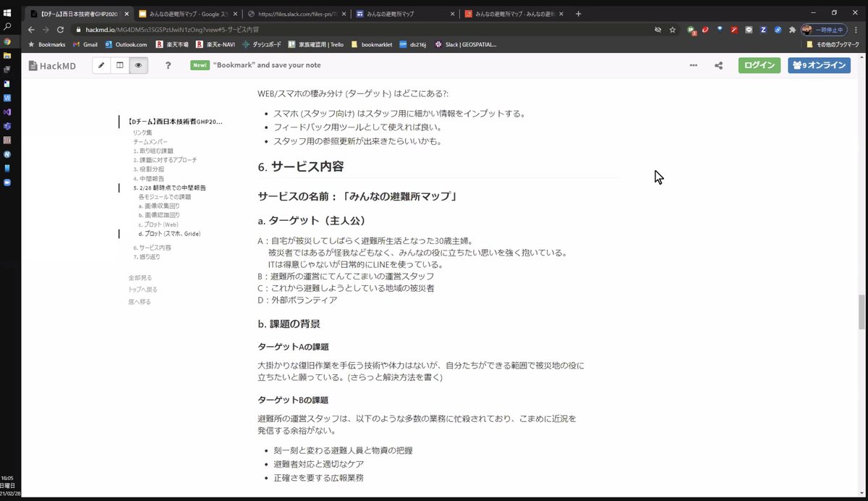This screenshot has width=868, height=501.
Task: Open sharing options with the share icon
Action: coord(718,65)
